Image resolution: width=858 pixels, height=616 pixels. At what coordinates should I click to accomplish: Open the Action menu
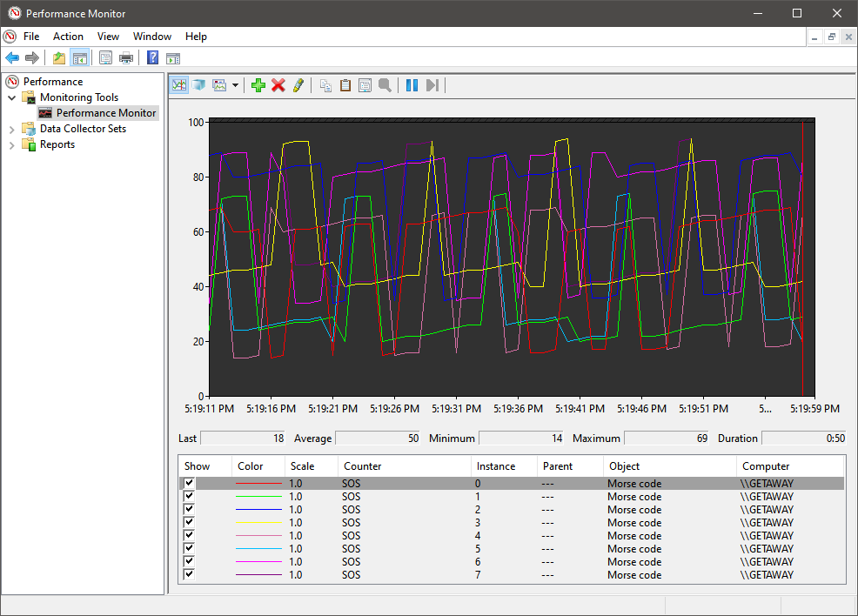(x=68, y=37)
